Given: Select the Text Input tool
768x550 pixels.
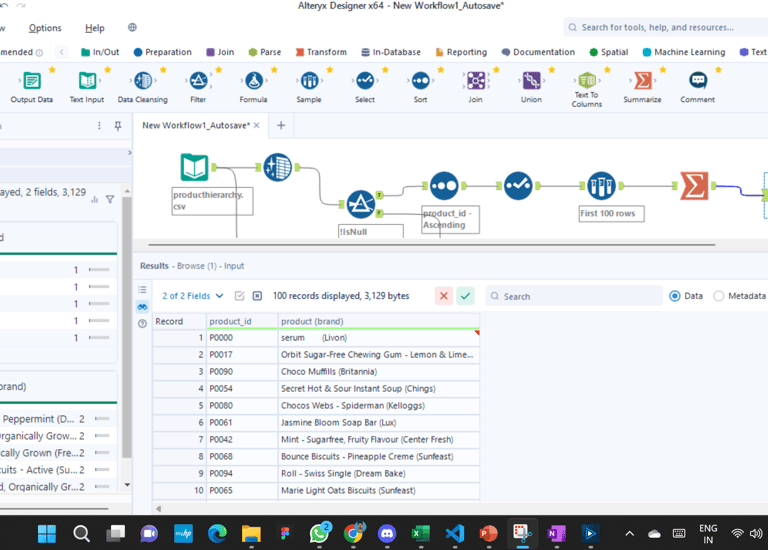Looking at the screenshot, I should (x=87, y=87).
